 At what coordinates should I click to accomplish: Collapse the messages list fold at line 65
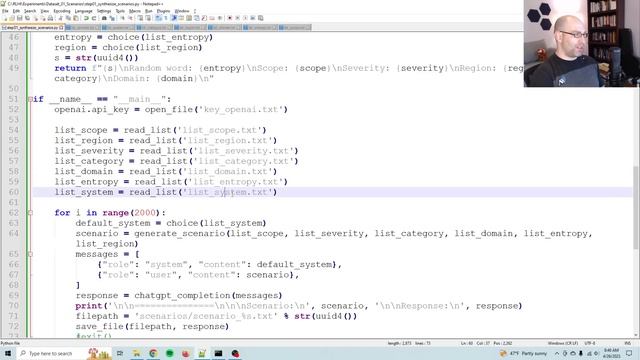[x=30, y=254]
